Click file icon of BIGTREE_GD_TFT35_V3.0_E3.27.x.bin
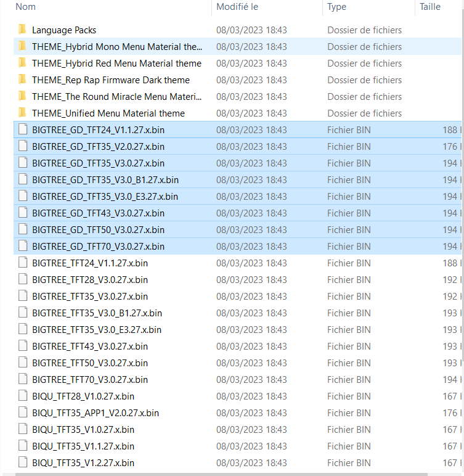This screenshot has height=476, width=464. 23,196
